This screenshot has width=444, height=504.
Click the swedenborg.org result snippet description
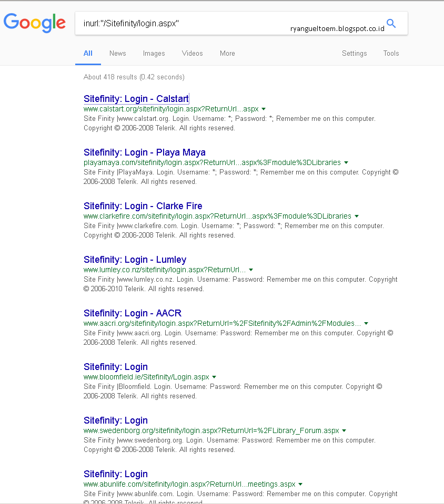pyautogui.click(x=229, y=446)
